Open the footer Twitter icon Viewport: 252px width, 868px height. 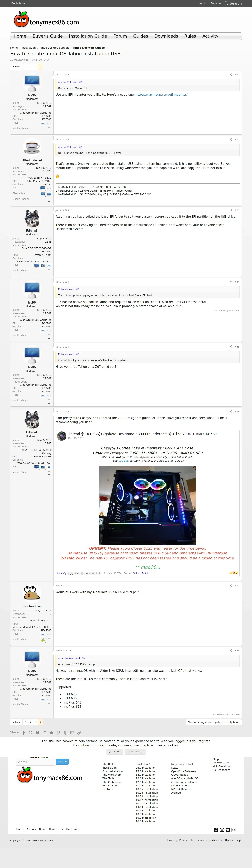click(228, 830)
